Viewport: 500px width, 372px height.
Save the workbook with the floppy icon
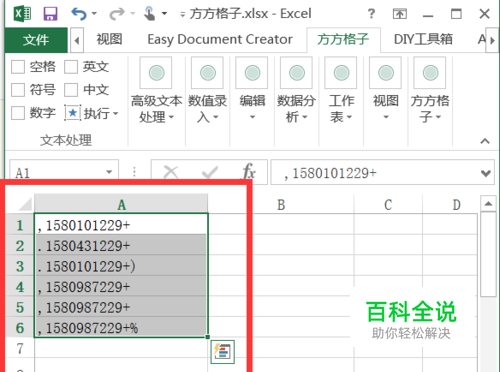pos(50,14)
